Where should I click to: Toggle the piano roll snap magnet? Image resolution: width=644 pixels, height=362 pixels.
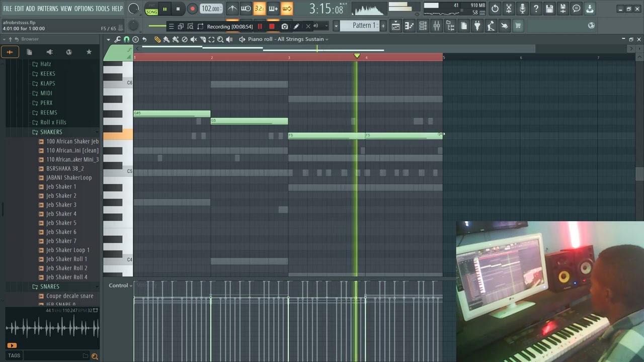coord(126,39)
